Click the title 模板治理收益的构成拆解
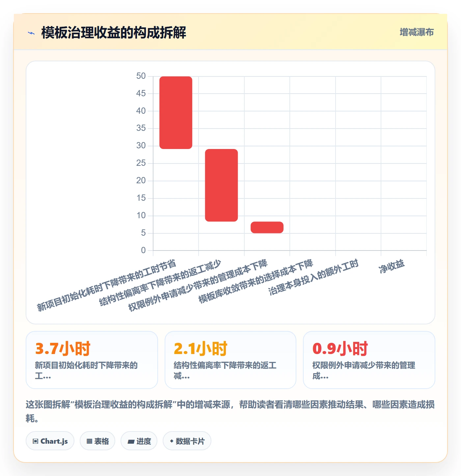This screenshot has height=476, width=461. tap(114, 33)
